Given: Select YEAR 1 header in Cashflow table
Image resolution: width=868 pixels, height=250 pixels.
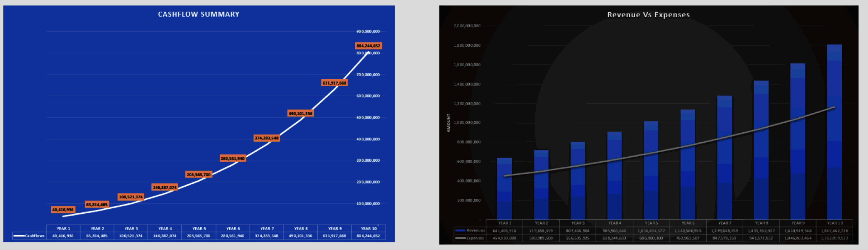Looking at the screenshot, I should (63, 229).
